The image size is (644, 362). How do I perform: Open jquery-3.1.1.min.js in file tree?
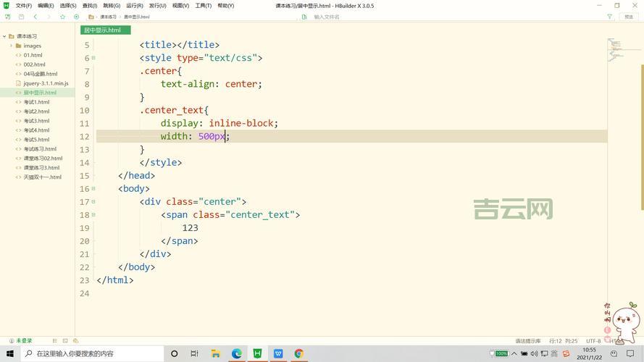[x=46, y=83]
